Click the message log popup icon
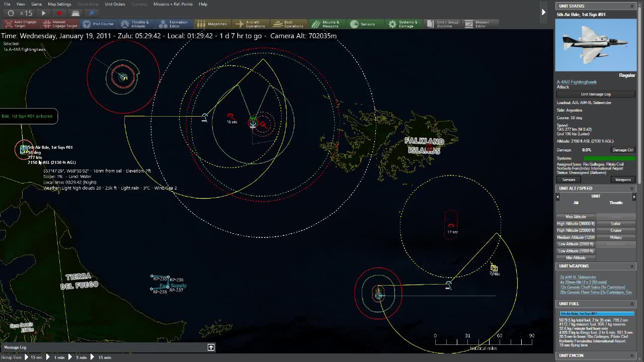Image resolution: width=644 pixels, height=362 pixels. (x=211, y=347)
